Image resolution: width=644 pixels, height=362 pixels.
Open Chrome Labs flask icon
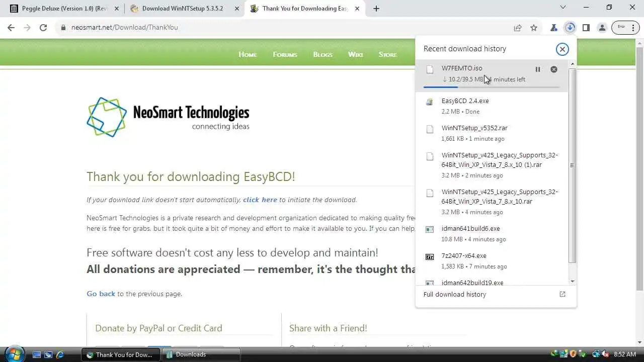click(553, 28)
